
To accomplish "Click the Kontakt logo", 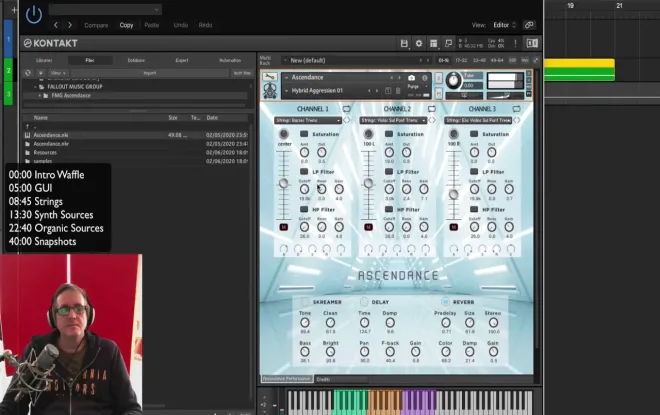I will pyautogui.click(x=51, y=43).
